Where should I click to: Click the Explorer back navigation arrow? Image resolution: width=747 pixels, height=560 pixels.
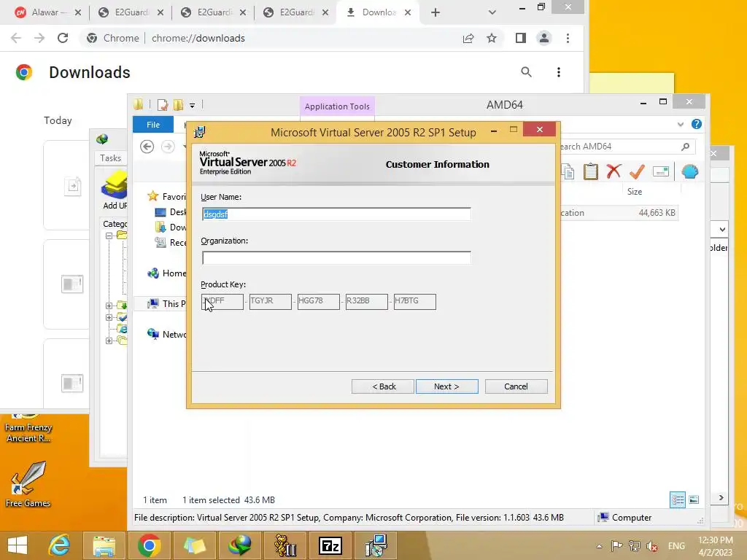(147, 147)
